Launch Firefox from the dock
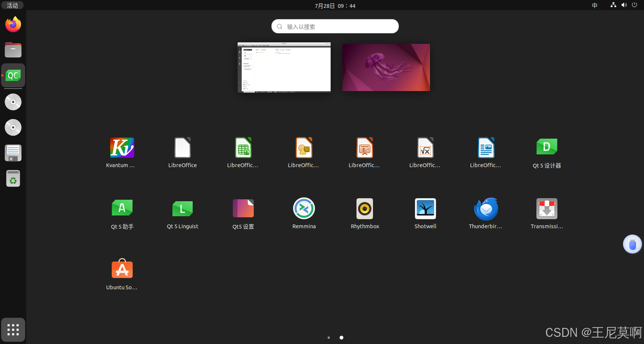 [x=13, y=24]
